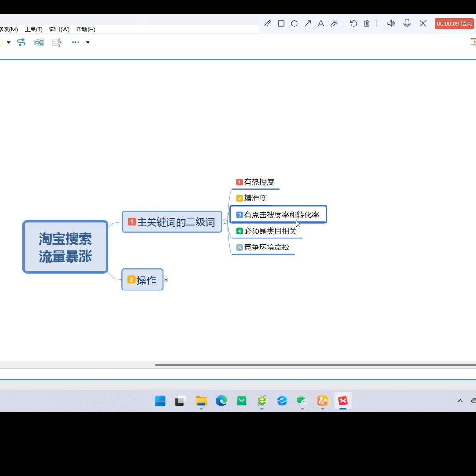Click the blue priority 3 marker on 有点击搜度率和转化率
The image size is (476, 476).
pyautogui.click(x=239, y=215)
